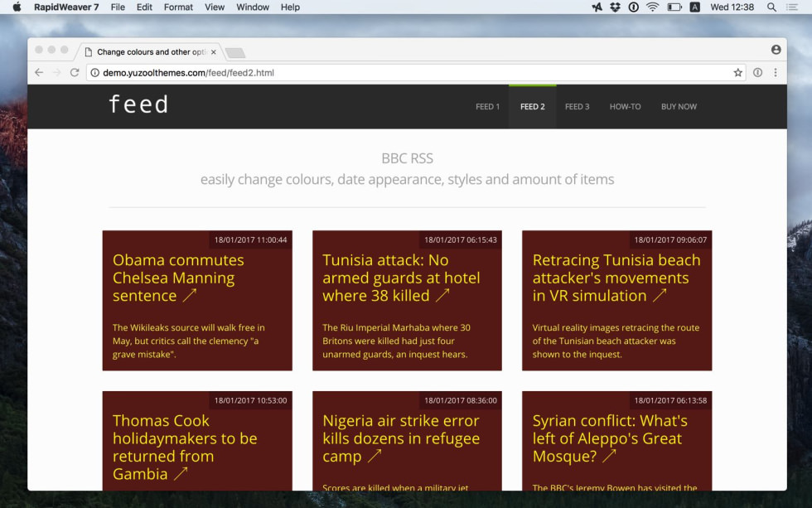The width and height of the screenshot is (812, 508).
Task: Open Thomas Cook holidaymakers article
Action: click(x=185, y=448)
